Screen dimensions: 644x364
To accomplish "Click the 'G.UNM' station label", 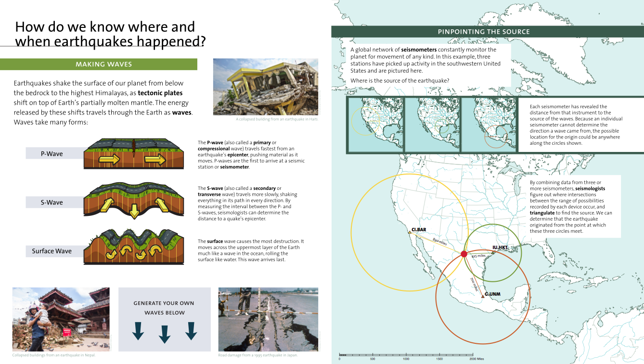I will coord(492,294).
